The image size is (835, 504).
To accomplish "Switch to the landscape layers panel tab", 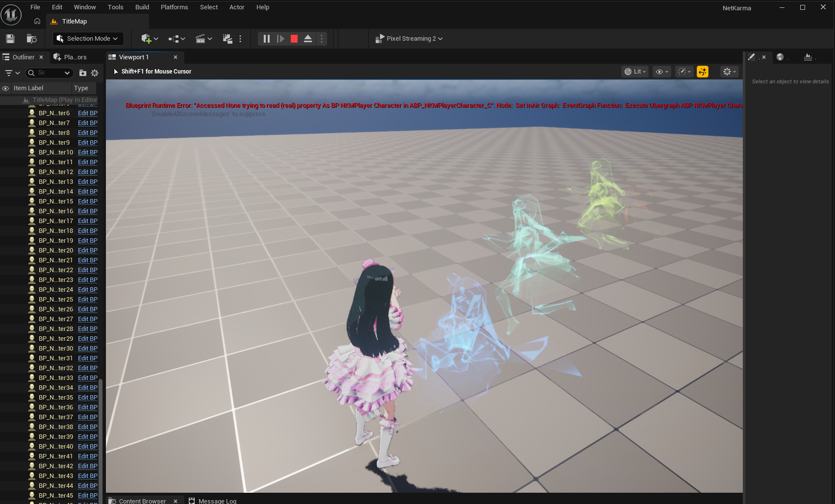I will pyautogui.click(x=808, y=57).
